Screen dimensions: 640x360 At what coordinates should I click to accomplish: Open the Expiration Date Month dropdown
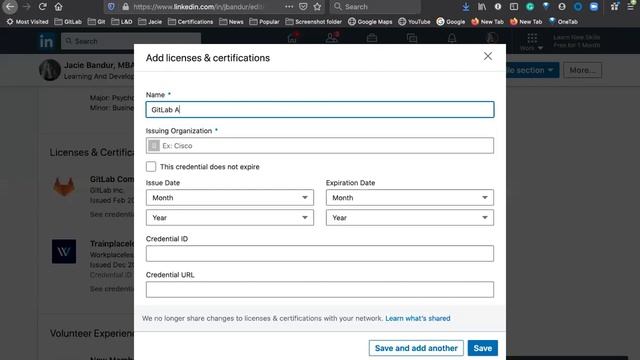[x=410, y=198]
